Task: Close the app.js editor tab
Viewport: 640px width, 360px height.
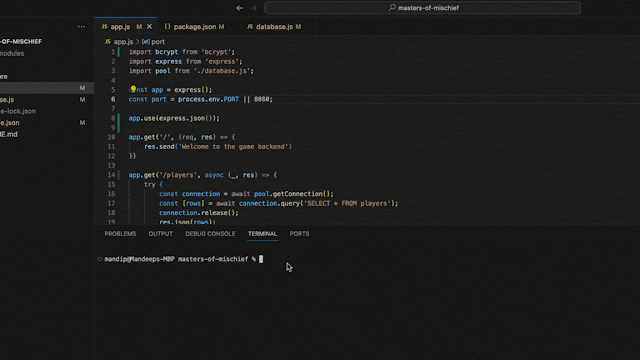Action: tap(149, 27)
